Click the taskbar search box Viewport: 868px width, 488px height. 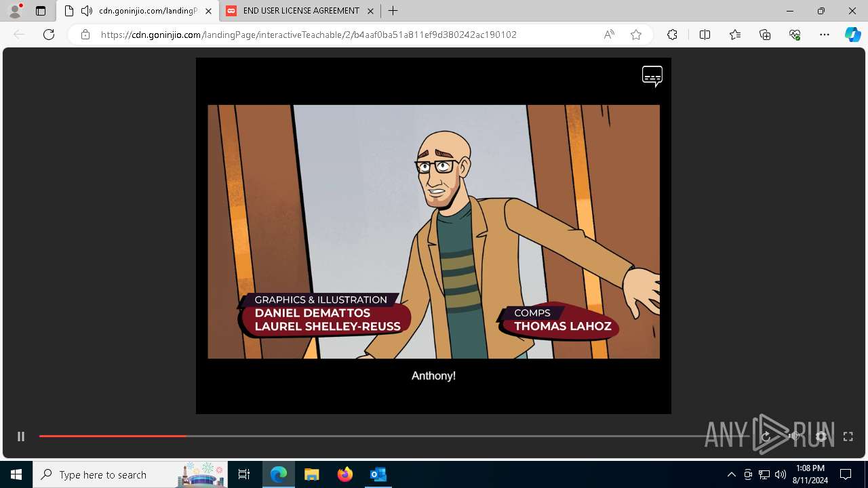pyautogui.click(x=132, y=474)
